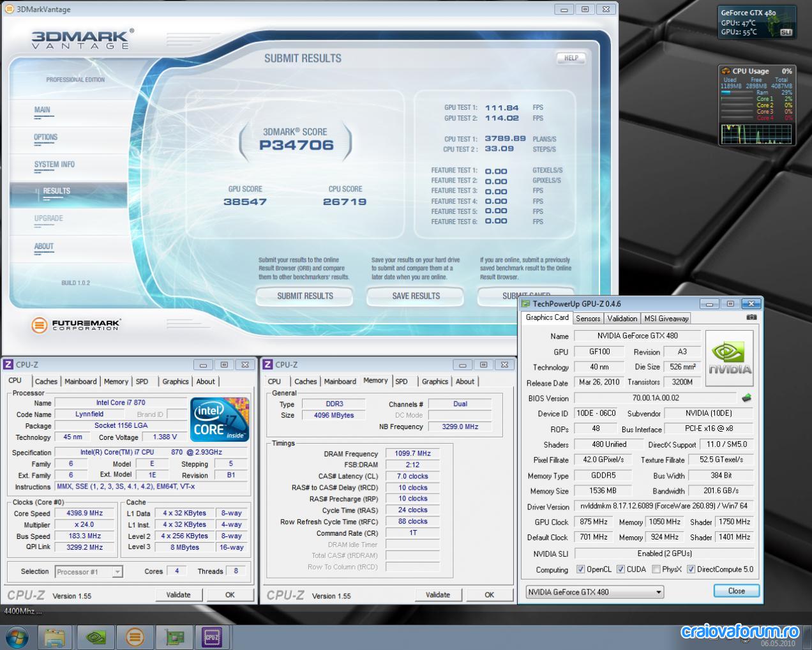This screenshot has width=812, height=650.
Task: Open Graphics tab in left CPU-Z window
Action: tap(175, 382)
